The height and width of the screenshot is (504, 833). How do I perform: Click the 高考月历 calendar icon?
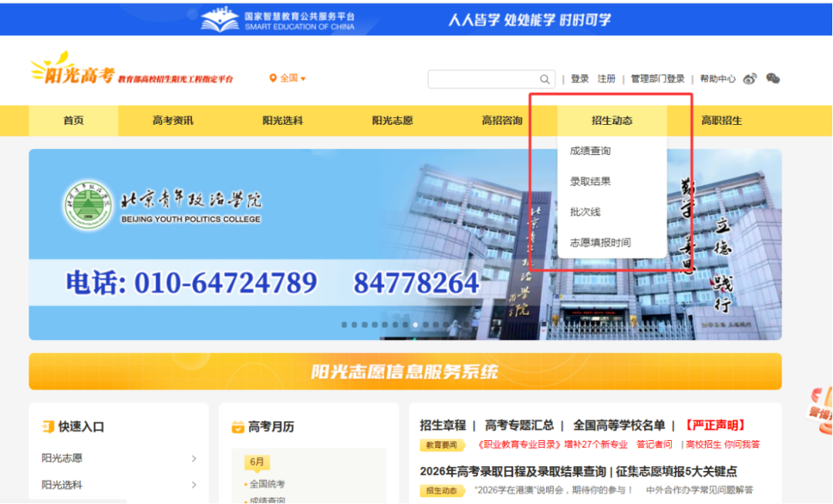click(x=238, y=426)
